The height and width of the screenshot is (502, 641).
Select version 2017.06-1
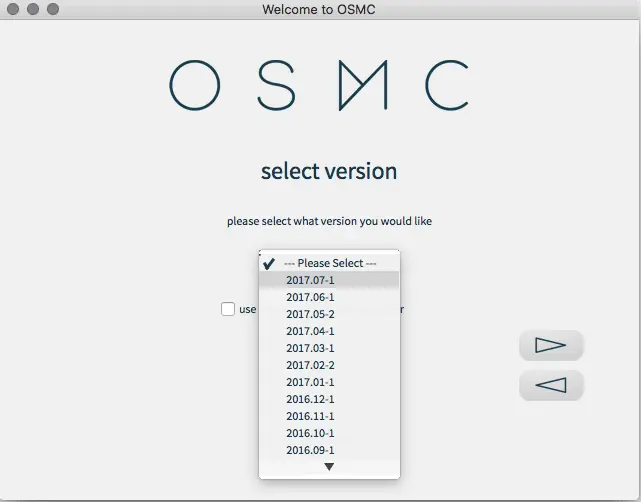click(329, 297)
